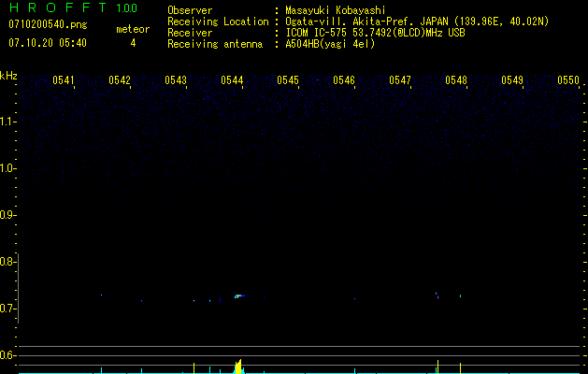Click the 'meteor' count label

pyautogui.click(x=133, y=29)
